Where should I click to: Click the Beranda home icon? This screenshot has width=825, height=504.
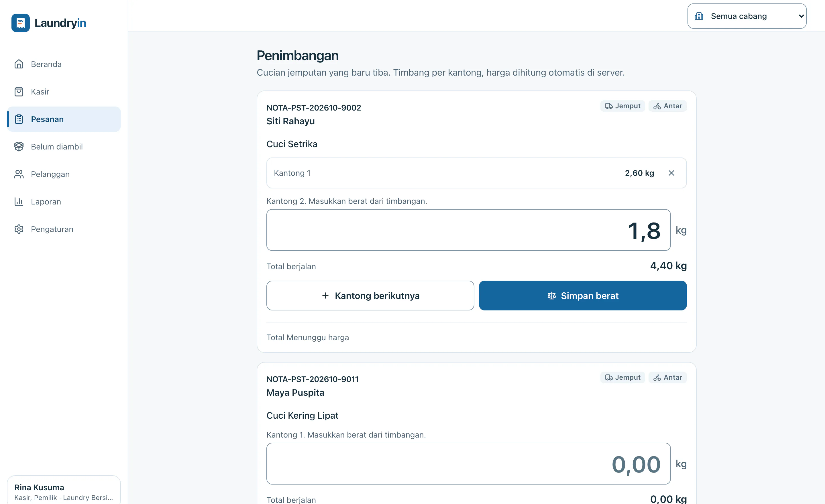[19, 64]
